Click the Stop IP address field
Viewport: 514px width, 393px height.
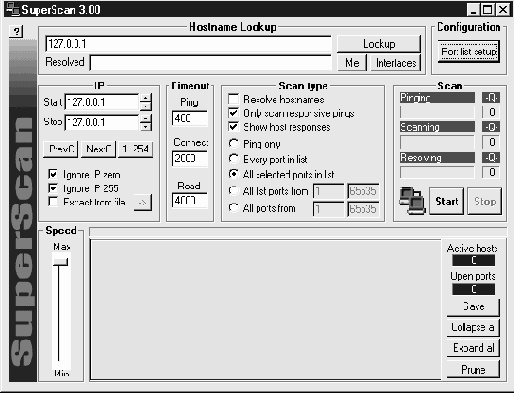[102, 122]
